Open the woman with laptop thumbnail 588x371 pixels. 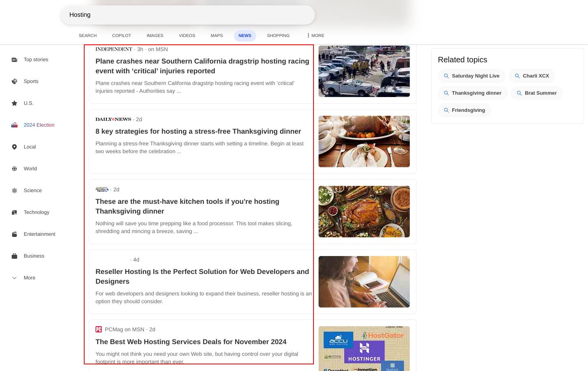click(x=364, y=282)
